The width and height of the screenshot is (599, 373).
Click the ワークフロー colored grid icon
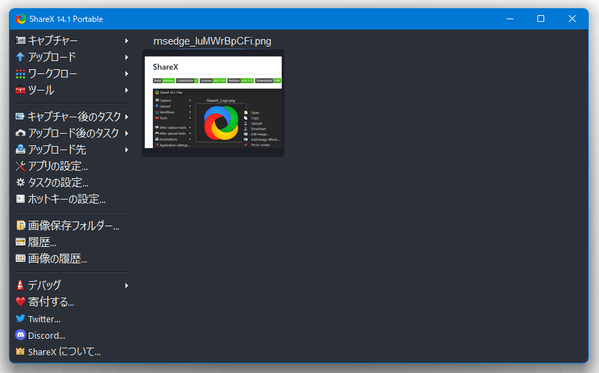point(20,73)
